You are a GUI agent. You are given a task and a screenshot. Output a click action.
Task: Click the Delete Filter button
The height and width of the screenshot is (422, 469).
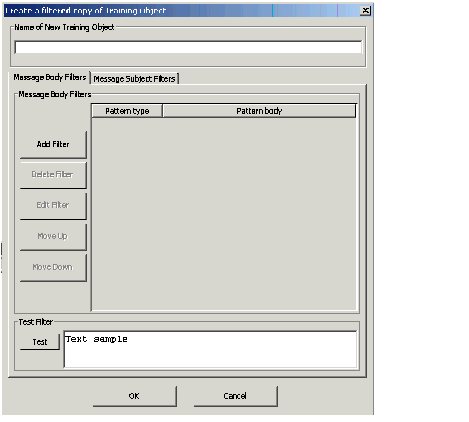click(53, 175)
